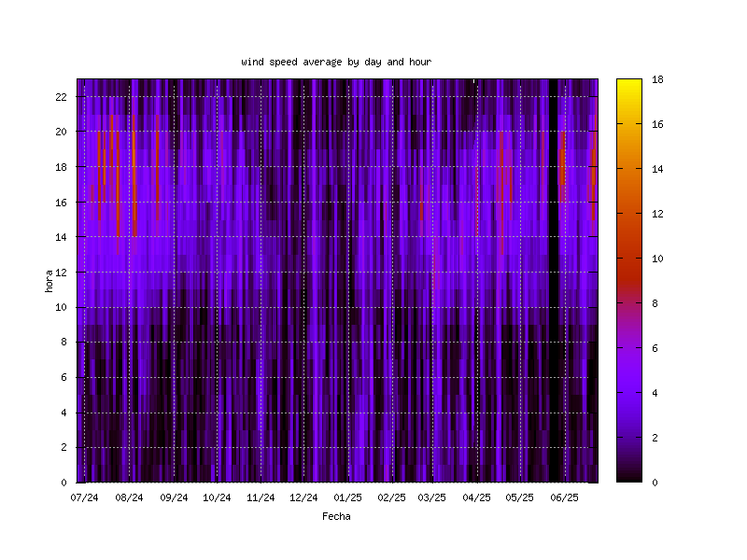Image resolution: width=747 pixels, height=560 pixels.
Task: Click the colorbar scale value 14
Action: click(657, 169)
